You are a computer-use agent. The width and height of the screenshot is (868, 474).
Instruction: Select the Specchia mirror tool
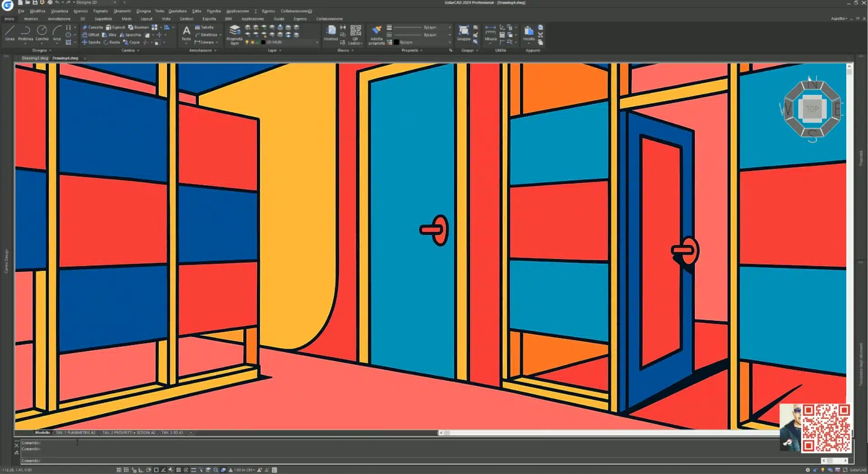(x=130, y=35)
